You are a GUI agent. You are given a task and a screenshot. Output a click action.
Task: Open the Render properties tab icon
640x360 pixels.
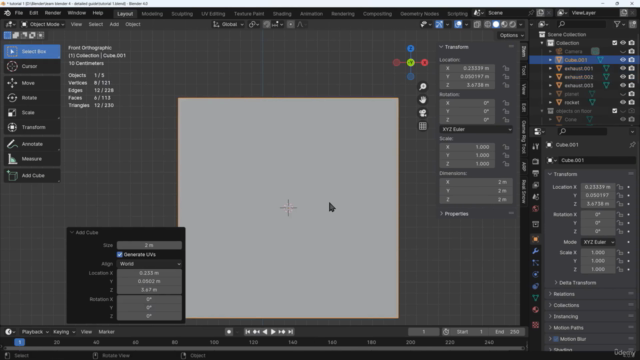pyautogui.click(x=536, y=162)
